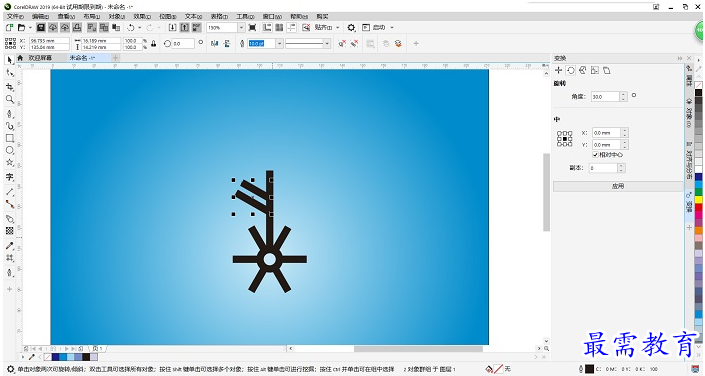
Task: Select the Crop tool in toolbox
Action: coord(9,86)
